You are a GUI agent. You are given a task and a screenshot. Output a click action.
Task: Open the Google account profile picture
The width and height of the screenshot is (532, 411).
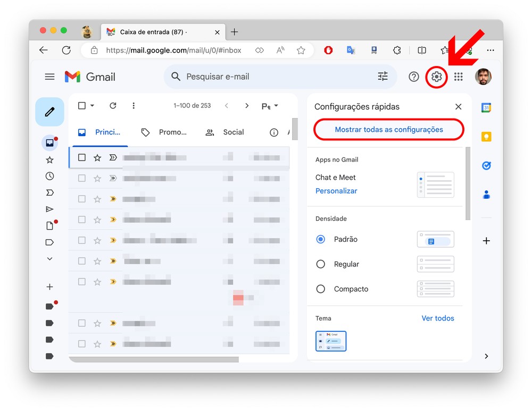(483, 77)
